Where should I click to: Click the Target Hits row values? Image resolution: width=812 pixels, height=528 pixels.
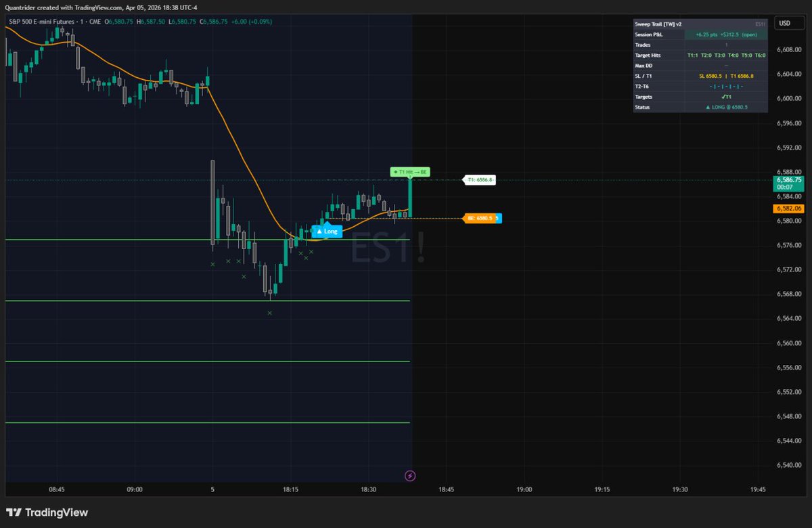pos(726,55)
